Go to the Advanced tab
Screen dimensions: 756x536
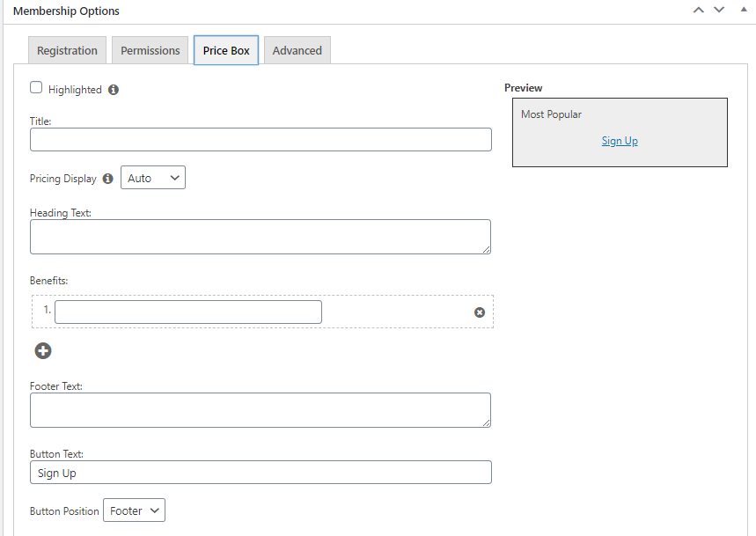point(297,50)
